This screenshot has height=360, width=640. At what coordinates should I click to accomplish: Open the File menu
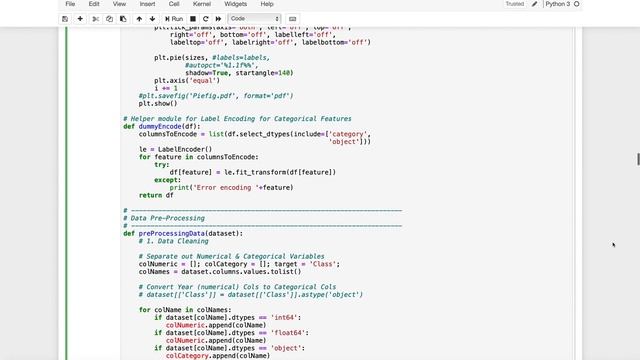click(x=70, y=4)
